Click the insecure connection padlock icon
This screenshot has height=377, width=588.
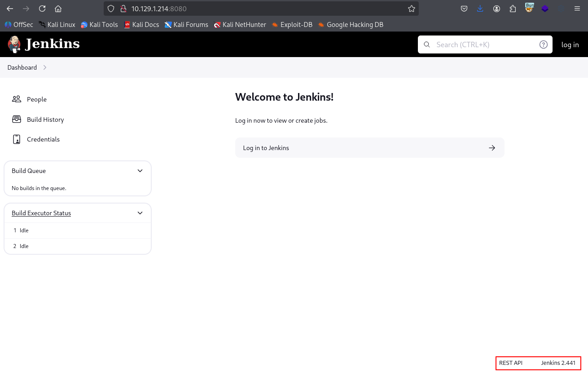[x=123, y=9]
